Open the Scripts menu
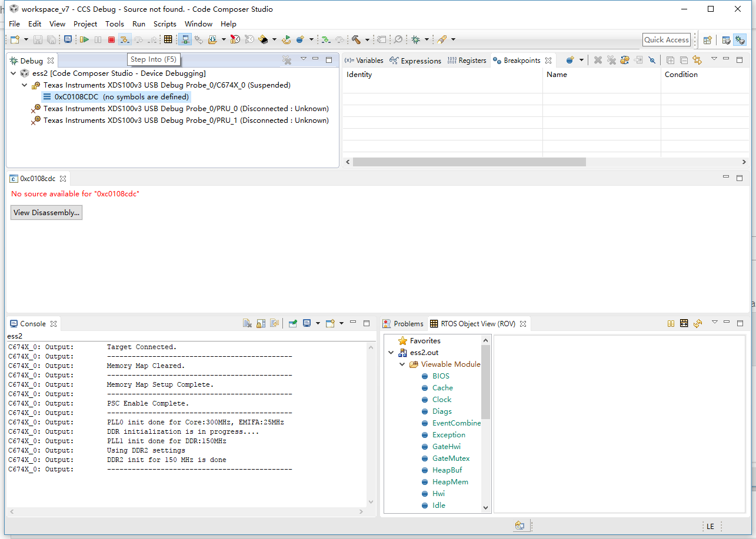Screen dimensions: 756x539 165,24
